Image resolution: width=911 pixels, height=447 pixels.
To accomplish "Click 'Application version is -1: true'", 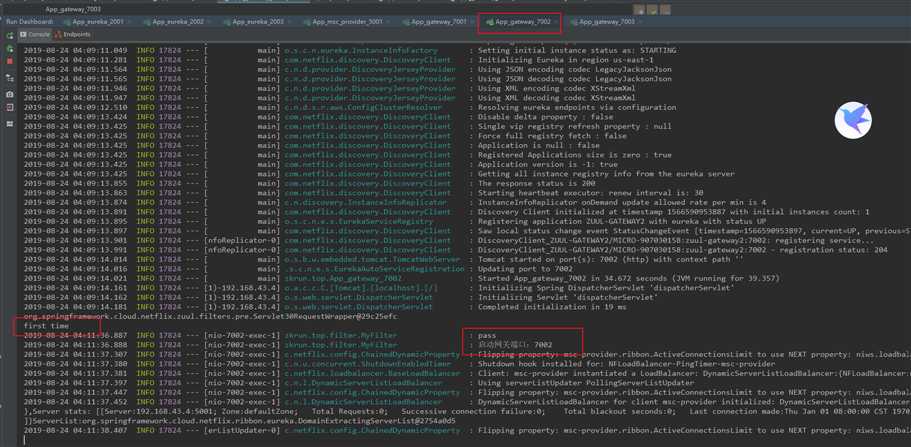I will 548,165.
